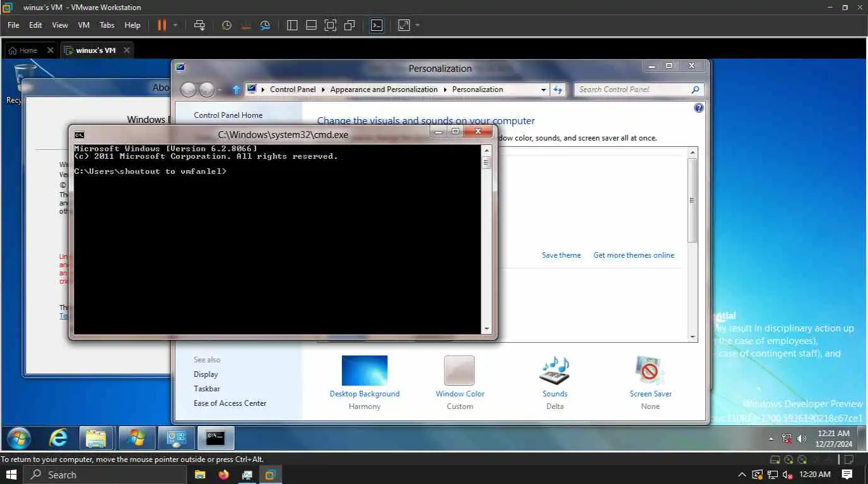Click the cmd.exe title bar icon

pyautogui.click(x=79, y=134)
